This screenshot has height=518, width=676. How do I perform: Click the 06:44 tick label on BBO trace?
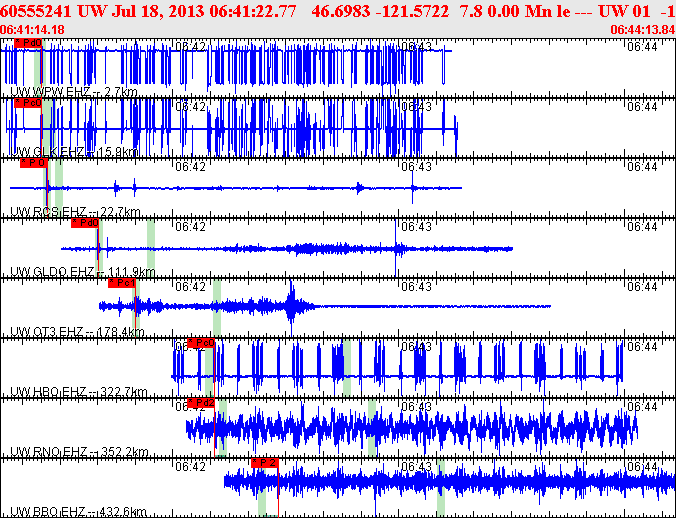(642, 467)
